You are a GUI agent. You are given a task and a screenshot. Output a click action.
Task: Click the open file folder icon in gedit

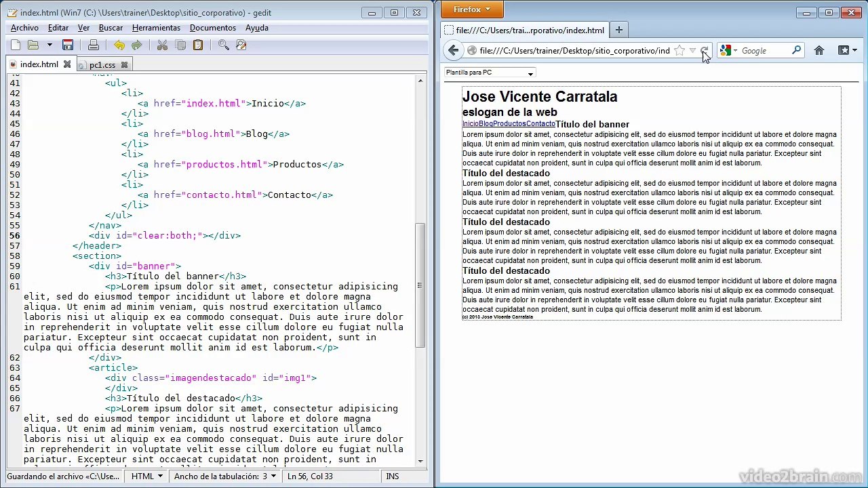click(33, 45)
